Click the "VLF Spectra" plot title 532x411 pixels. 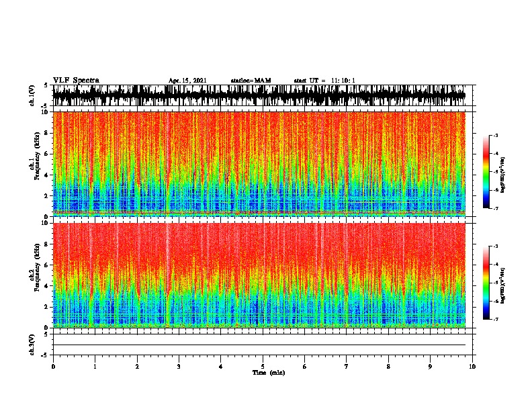[x=76, y=81]
